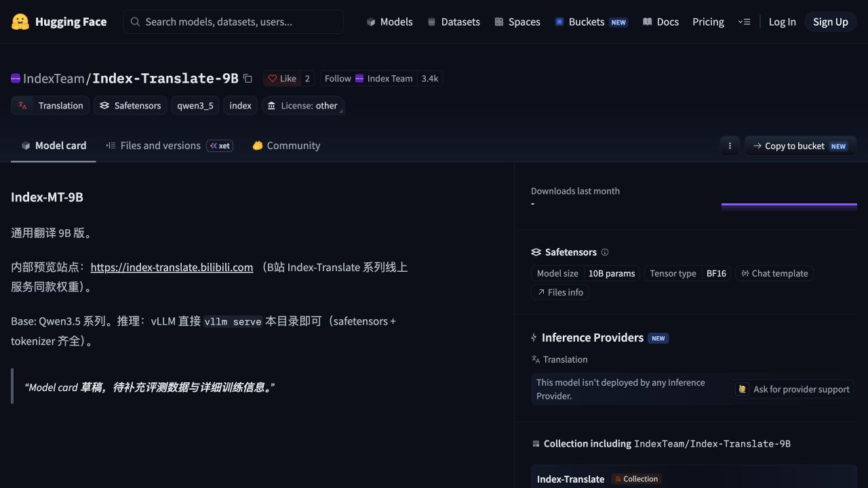Select the qwen3_5 tag
The image size is (868, 488).
click(x=195, y=106)
